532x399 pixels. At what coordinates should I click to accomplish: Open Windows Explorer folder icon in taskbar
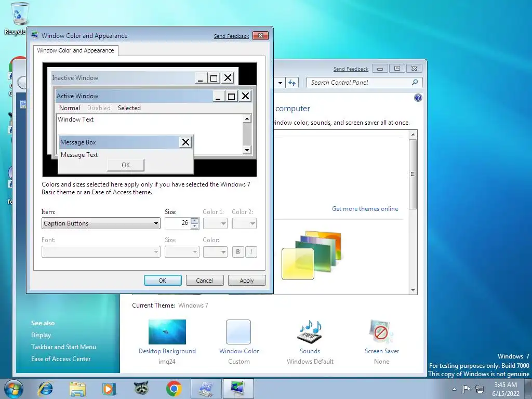click(77, 389)
